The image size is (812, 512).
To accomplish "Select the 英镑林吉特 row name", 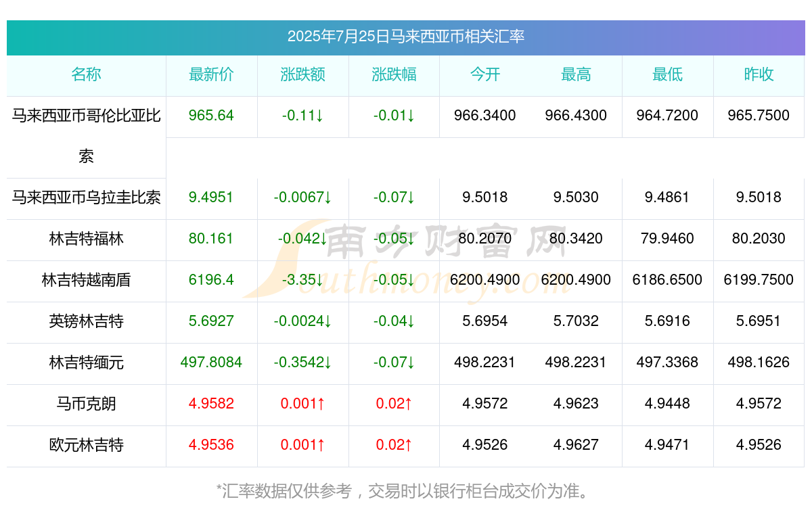I will (x=86, y=321).
